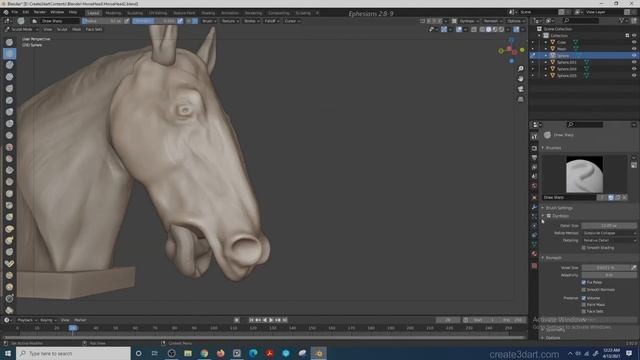The height and width of the screenshot is (360, 640).
Task: Select the Layer brush tool
Action: pyautogui.click(x=9, y=100)
